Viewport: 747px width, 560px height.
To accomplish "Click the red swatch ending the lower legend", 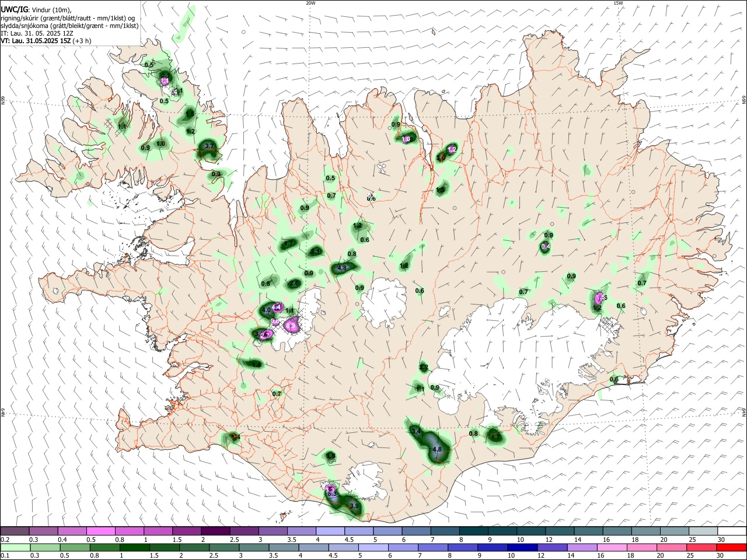I will [732, 548].
